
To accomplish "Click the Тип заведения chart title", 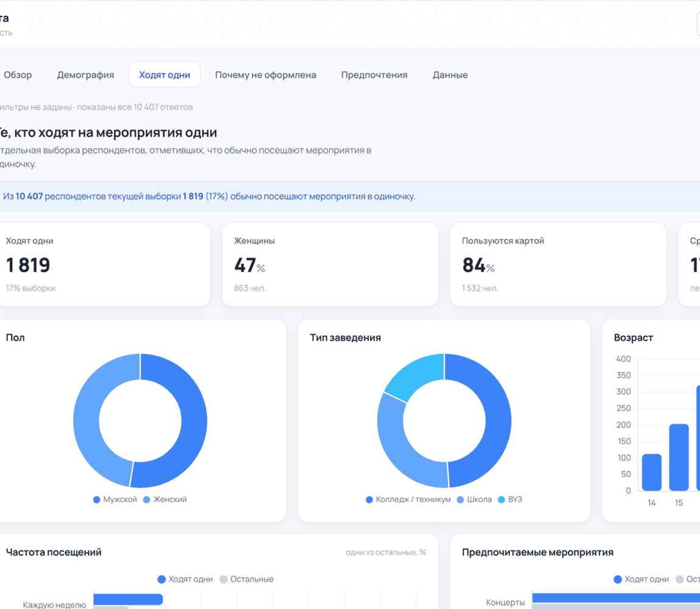I will 345,338.
